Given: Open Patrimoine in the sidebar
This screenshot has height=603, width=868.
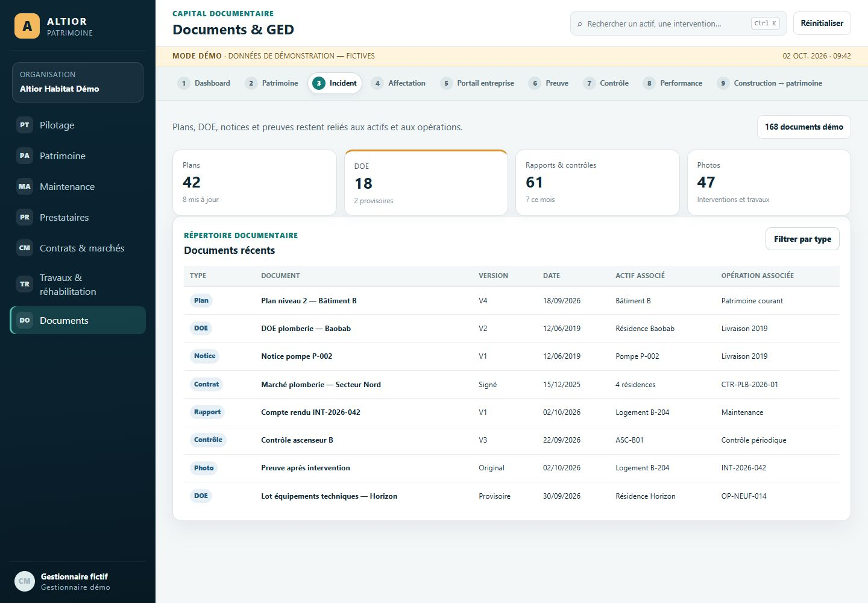Looking at the screenshot, I should click(78, 156).
